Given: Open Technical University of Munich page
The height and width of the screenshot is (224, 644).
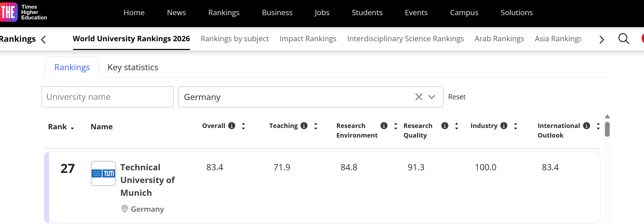Looking at the screenshot, I should coord(148,180).
